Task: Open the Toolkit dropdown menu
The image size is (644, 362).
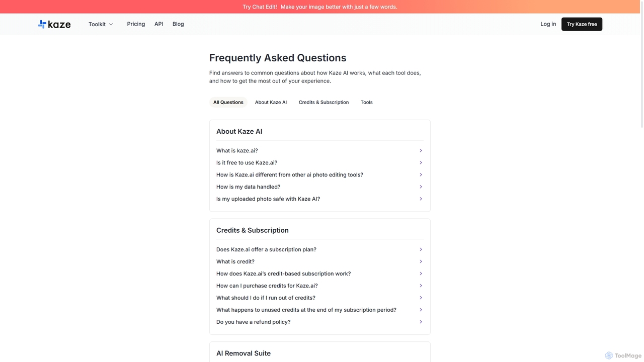Action: click(x=101, y=24)
